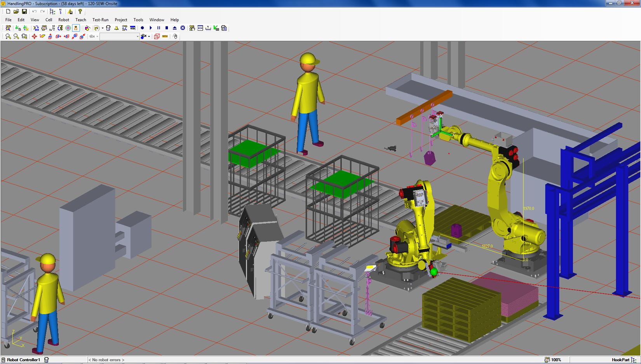Open the Help menu
This screenshot has height=364, width=641.
pyautogui.click(x=174, y=20)
